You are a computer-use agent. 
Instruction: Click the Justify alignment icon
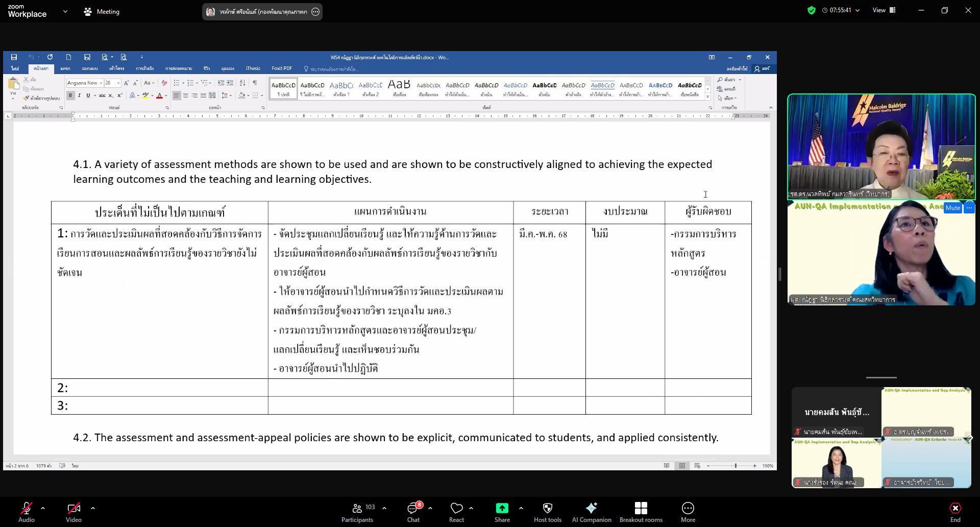pos(203,95)
